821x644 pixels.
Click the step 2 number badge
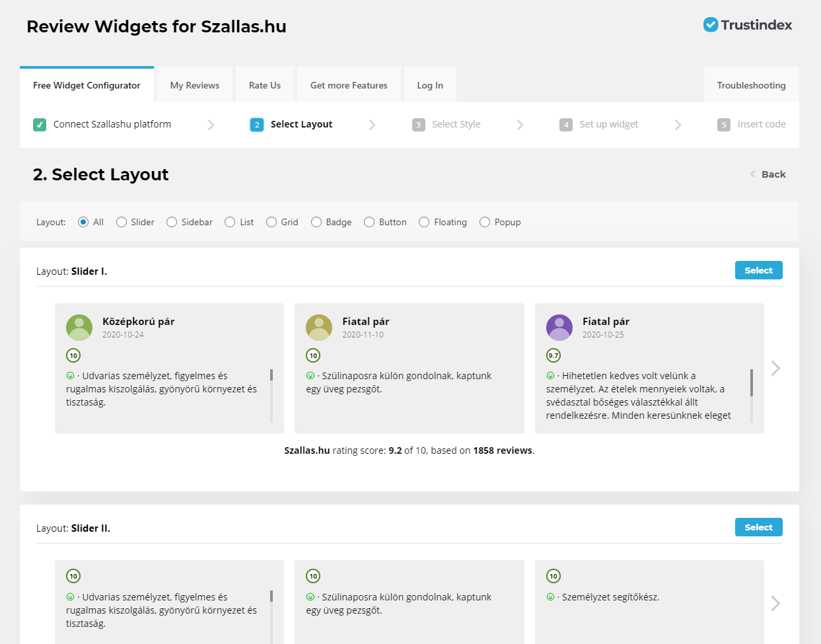pos(257,125)
